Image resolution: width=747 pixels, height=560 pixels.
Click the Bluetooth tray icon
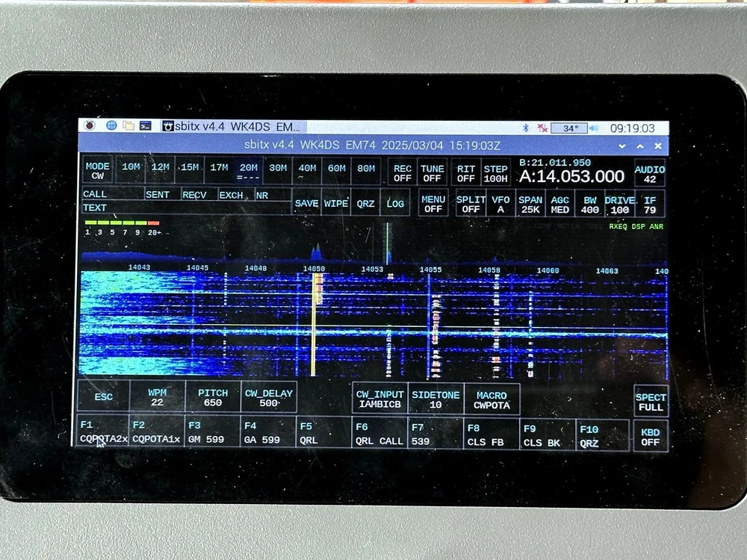(526, 128)
